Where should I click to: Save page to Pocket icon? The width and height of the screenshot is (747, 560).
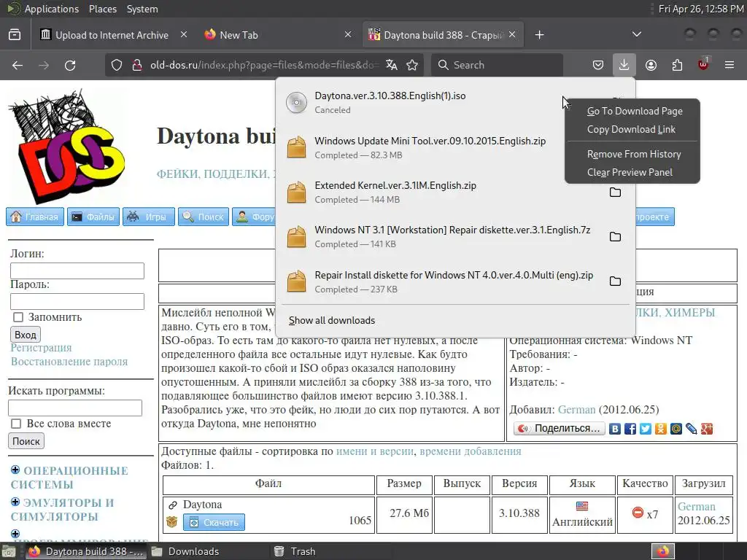tap(598, 65)
